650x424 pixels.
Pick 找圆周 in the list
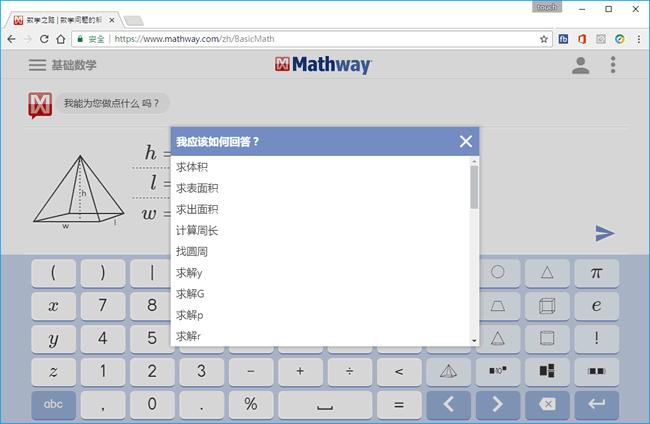point(322,252)
